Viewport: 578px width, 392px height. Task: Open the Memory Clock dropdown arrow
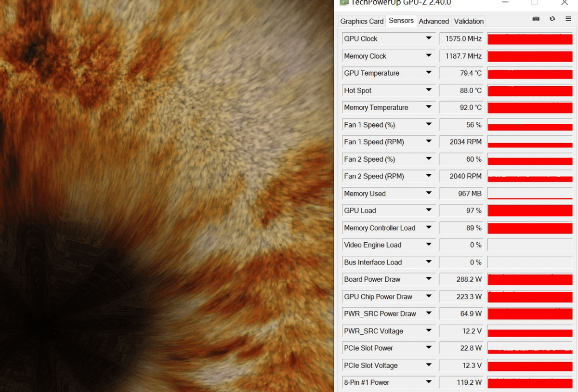tap(428, 56)
